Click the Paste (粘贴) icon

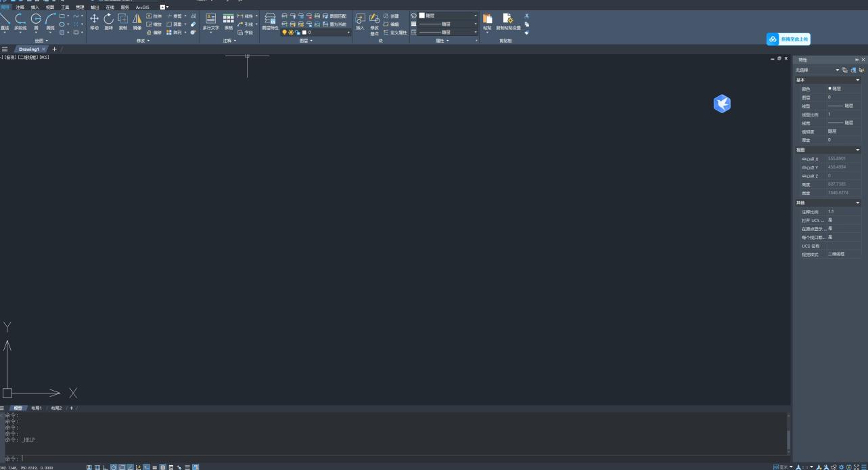487,20
